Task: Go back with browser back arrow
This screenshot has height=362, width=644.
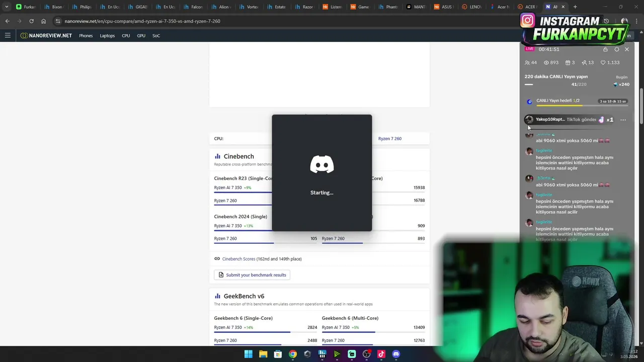Action: [x=7, y=21]
